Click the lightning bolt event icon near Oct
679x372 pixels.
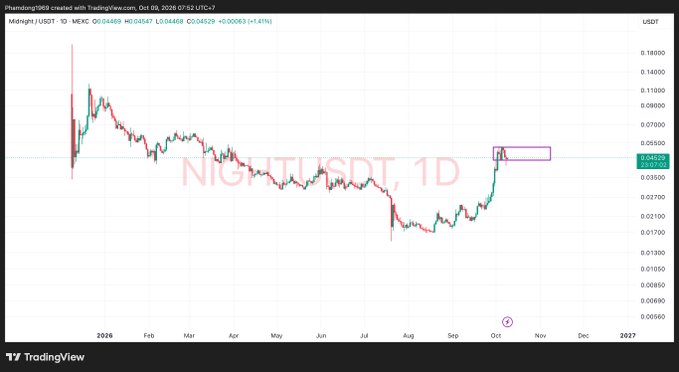point(508,322)
